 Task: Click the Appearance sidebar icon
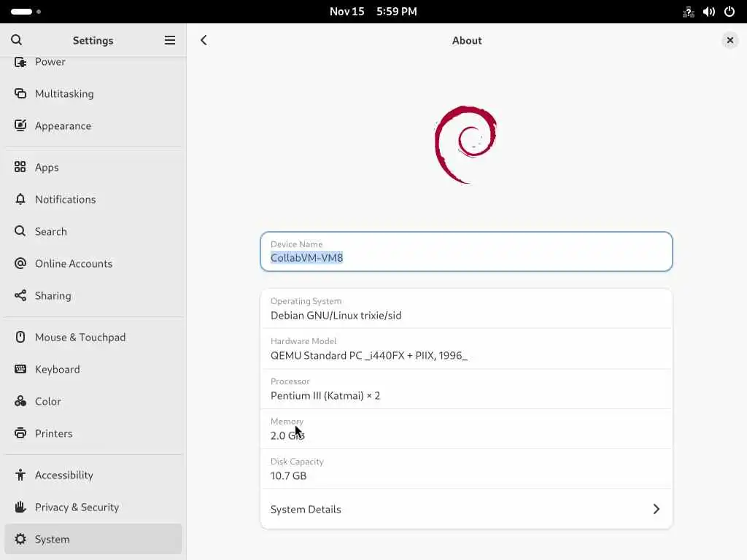coord(20,125)
